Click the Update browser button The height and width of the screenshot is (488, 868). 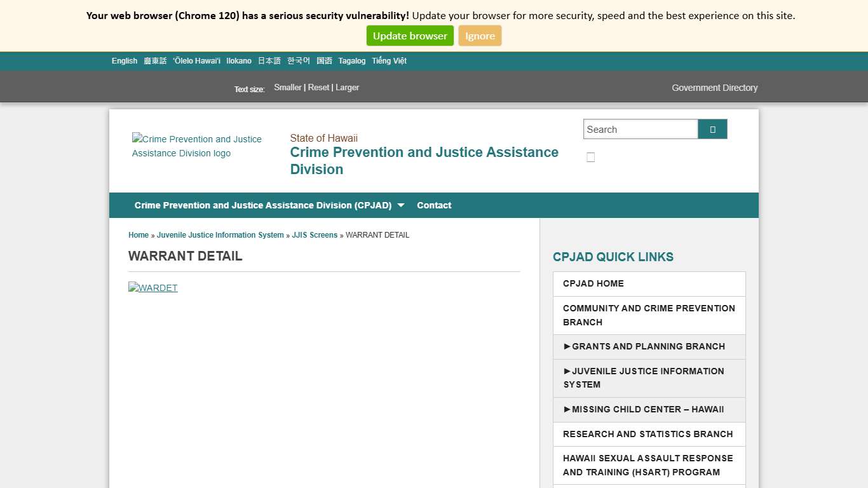(x=410, y=36)
